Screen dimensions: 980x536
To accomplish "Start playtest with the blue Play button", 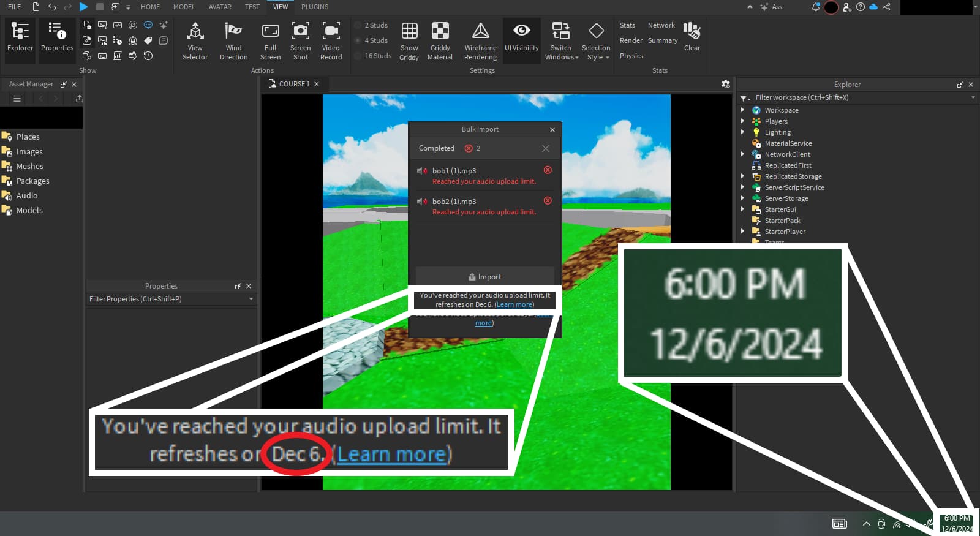I will tap(83, 7).
